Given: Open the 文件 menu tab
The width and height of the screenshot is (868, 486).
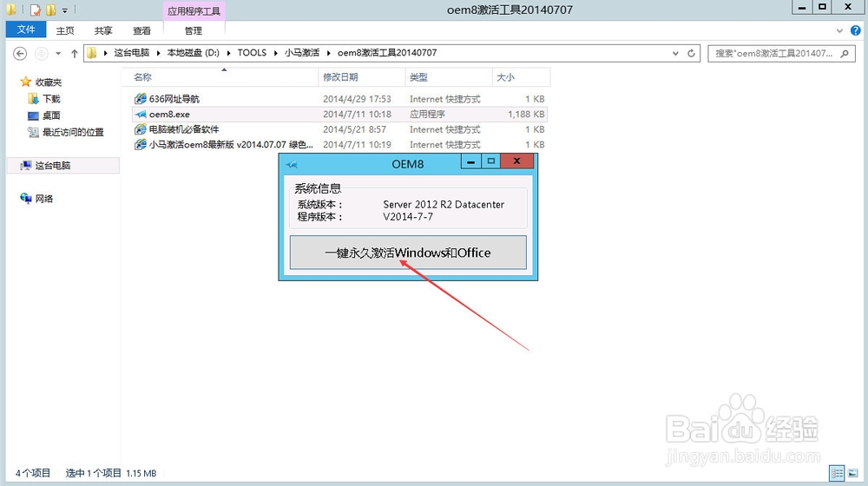Looking at the screenshot, I should [x=26, y=30].
